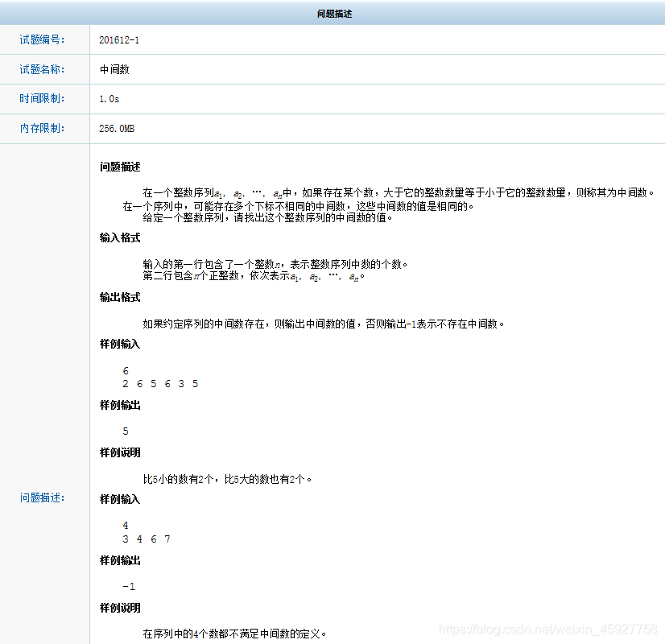Screen dimensions: 665x644
Task: Select sample input line 2 6 5 6 3 5
Action: (159, 384)
